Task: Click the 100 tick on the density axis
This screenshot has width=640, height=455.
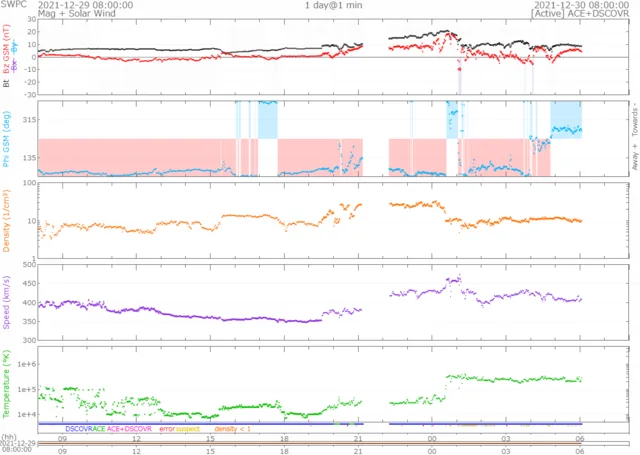Action: [29, 183]
